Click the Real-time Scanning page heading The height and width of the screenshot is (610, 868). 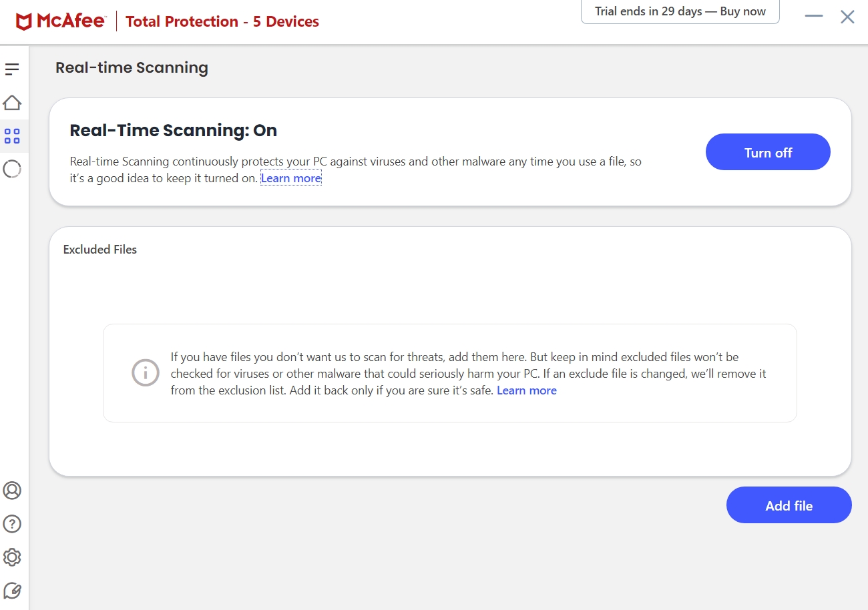[132, 67]
